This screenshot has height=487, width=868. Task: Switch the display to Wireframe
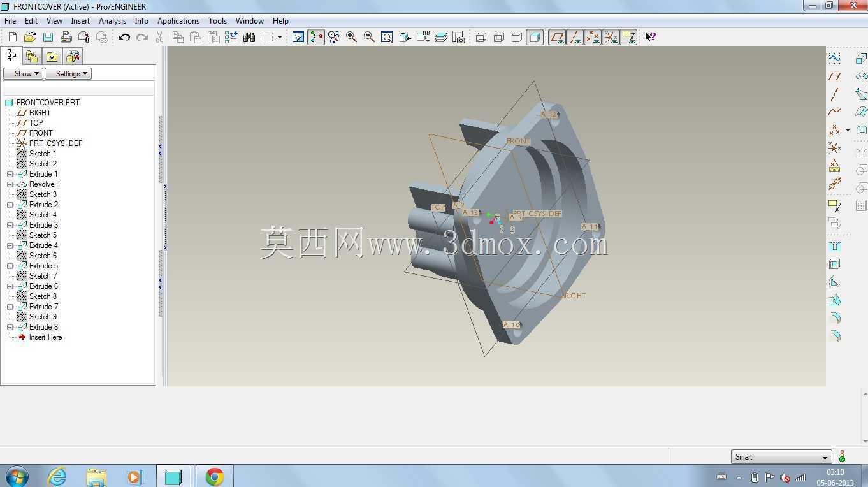[x=481, y=37]
